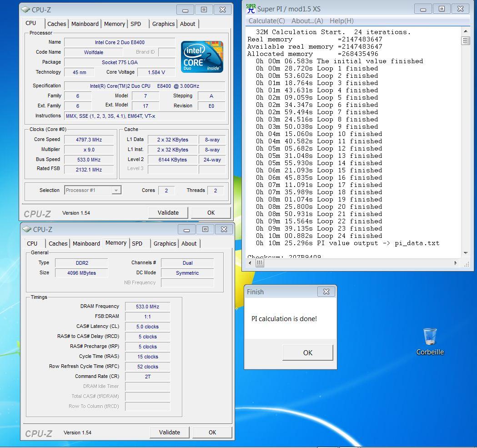Click Super PI vertical scrollbar down arrow
This screenshot has width=477, height=448.
point(466,253)
